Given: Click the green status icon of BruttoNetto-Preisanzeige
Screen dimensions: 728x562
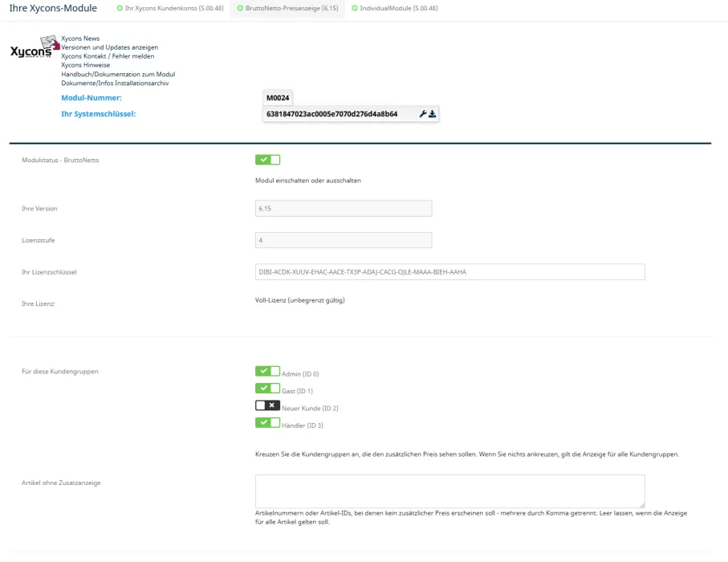Looking at the screenshot, I should [x=240, y=8].
